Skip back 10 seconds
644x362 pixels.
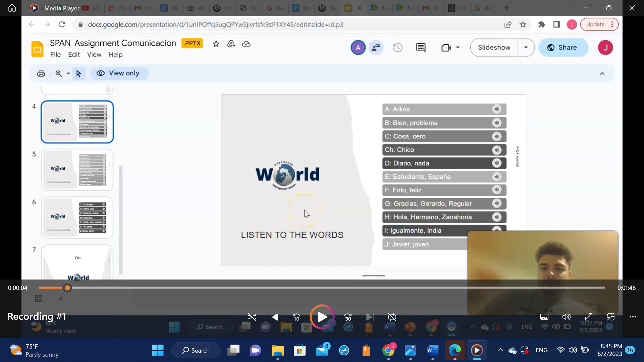pyautogui.click(x=297, y=317)
